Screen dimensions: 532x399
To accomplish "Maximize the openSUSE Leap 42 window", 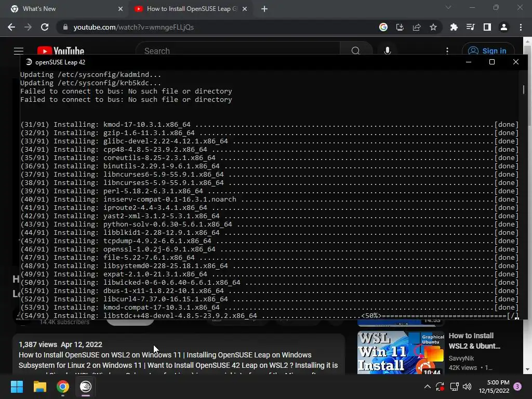I will [492, 62].
